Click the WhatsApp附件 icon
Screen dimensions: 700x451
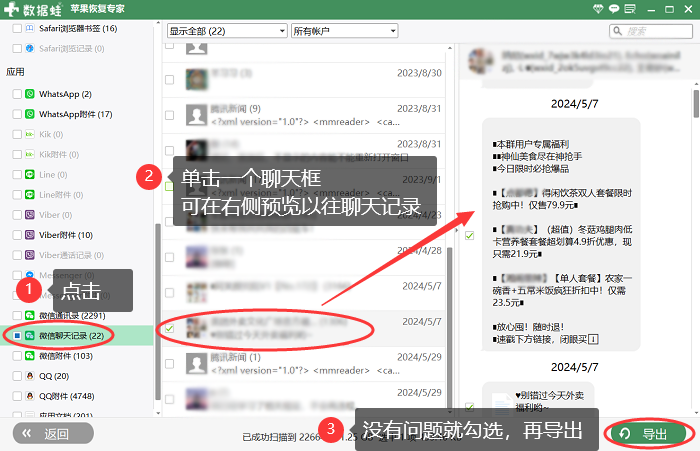click(x=29, y=114)
